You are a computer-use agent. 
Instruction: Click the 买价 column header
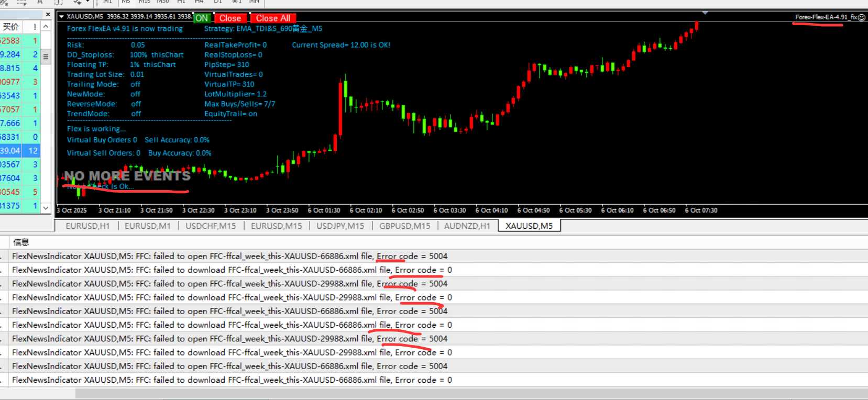(12, 27)
